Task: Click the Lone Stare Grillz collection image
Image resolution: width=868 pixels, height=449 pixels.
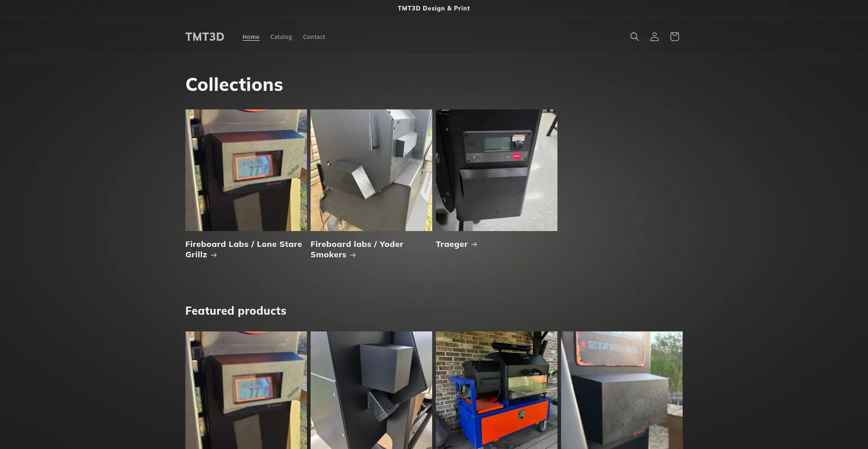Action: (246, 170)
